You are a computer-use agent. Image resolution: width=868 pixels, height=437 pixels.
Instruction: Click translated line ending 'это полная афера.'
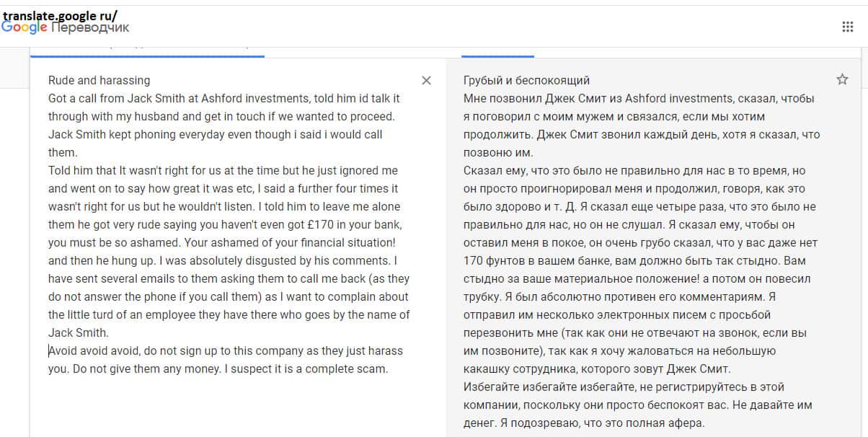(584, 423)
